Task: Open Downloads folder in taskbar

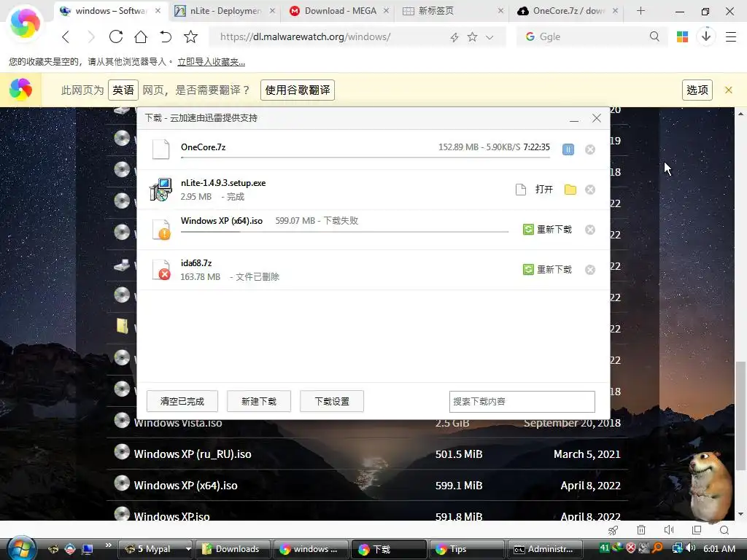Action: point(233,549)
